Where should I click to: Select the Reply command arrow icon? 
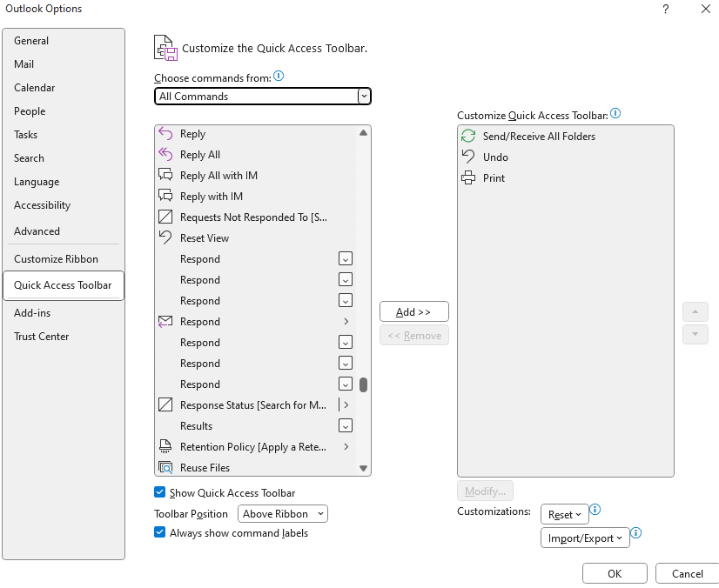click(165, 134)
